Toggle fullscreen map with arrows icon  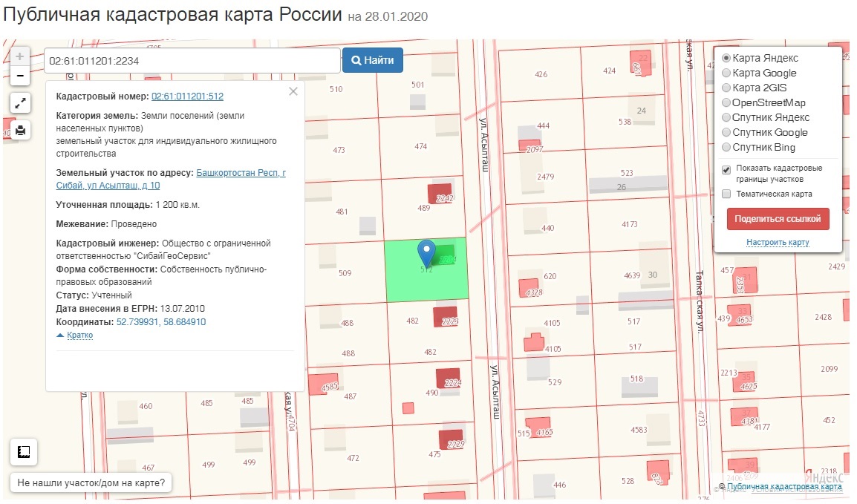[x=20, y=103]
